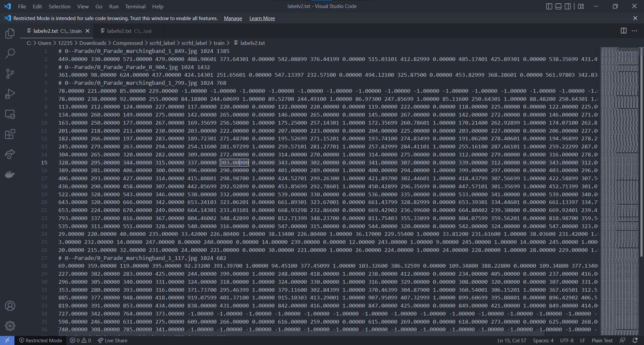Toggle the secondary side bar layout
The image size is (644, 345).
[568, 6]
